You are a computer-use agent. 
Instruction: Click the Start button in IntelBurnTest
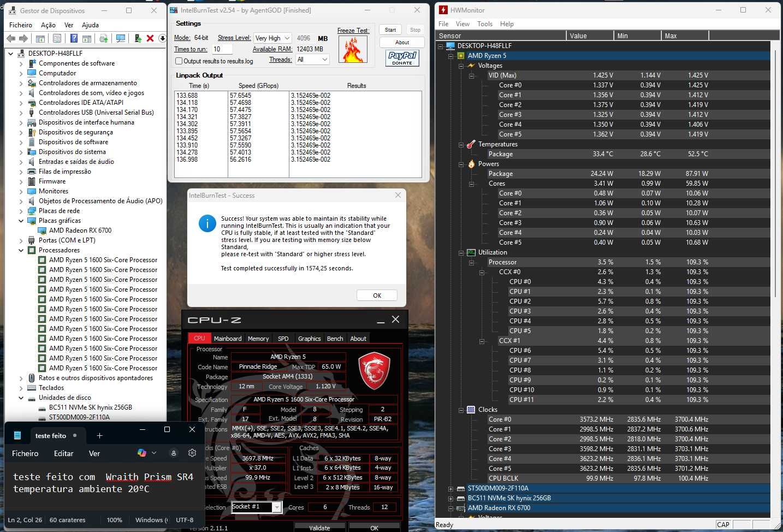(x=390, y=30)
